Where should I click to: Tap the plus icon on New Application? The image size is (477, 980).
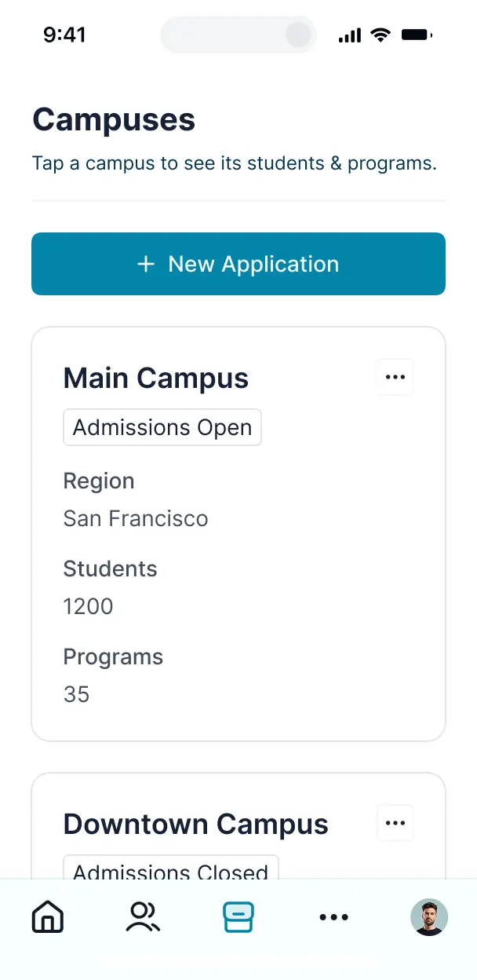pos(146,264)
